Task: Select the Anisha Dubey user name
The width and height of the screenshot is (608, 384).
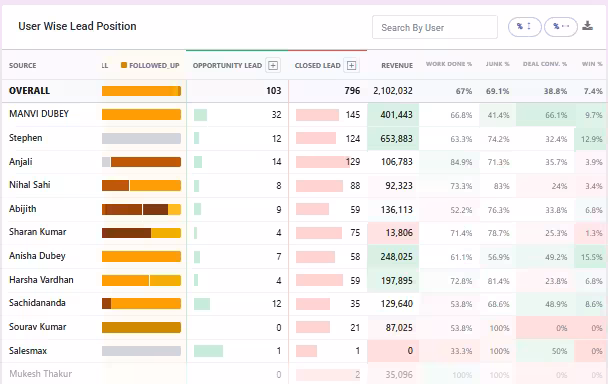Action: [37, 256]
